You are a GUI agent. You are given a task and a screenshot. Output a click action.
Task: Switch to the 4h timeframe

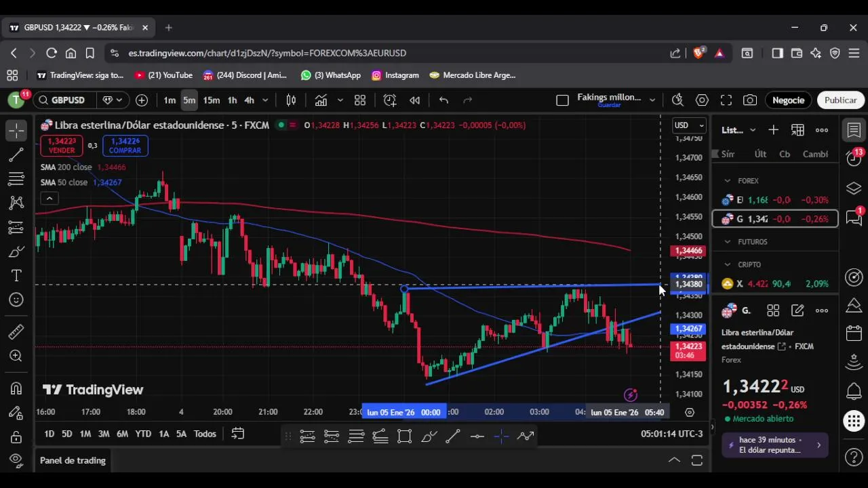(249, 100)
